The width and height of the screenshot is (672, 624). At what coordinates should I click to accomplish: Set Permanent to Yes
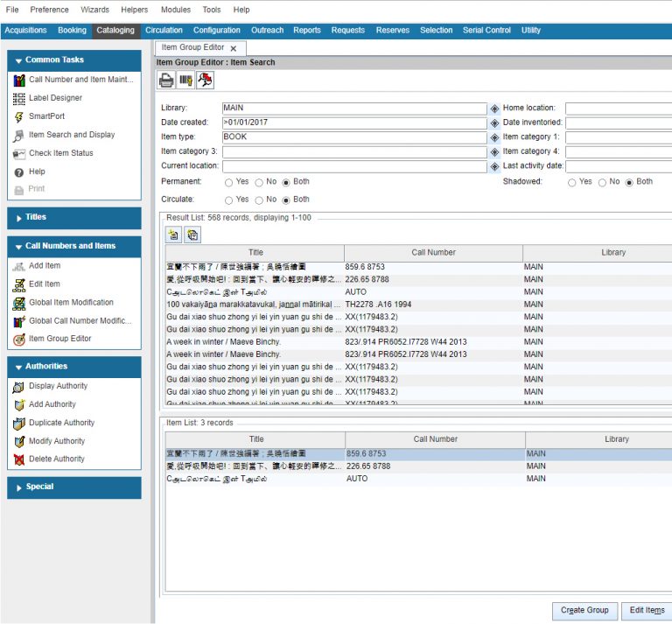[229, 182]
